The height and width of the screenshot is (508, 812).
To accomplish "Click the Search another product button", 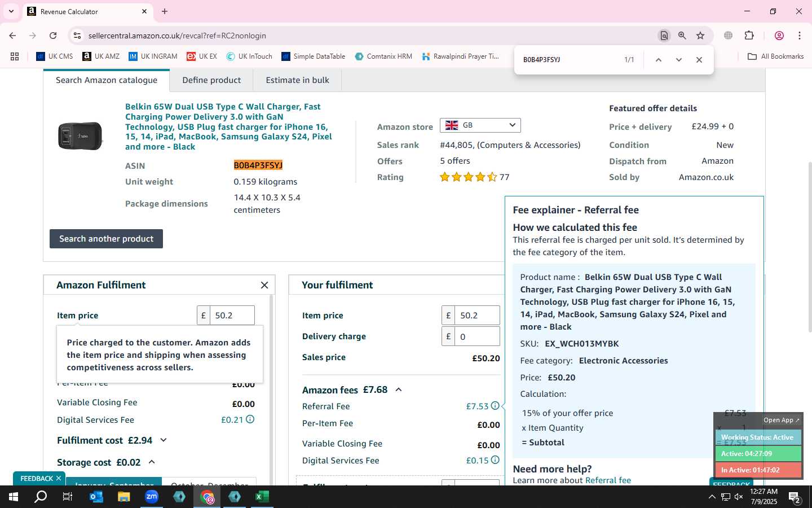I will pos(106,239).
